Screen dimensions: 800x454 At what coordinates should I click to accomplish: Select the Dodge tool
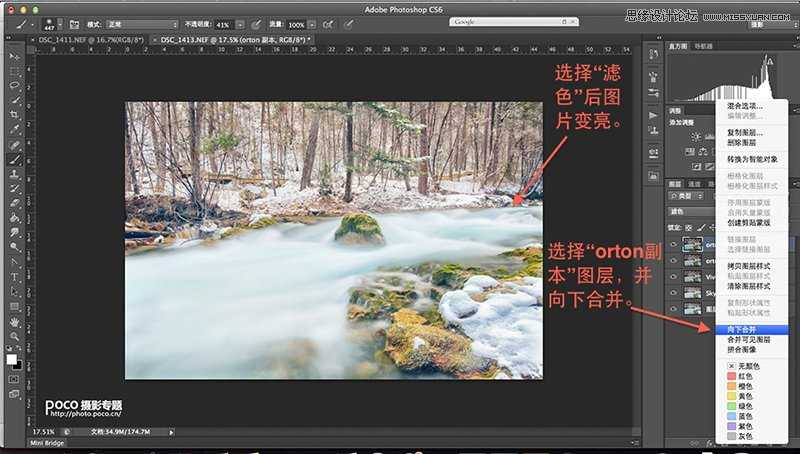14,247
